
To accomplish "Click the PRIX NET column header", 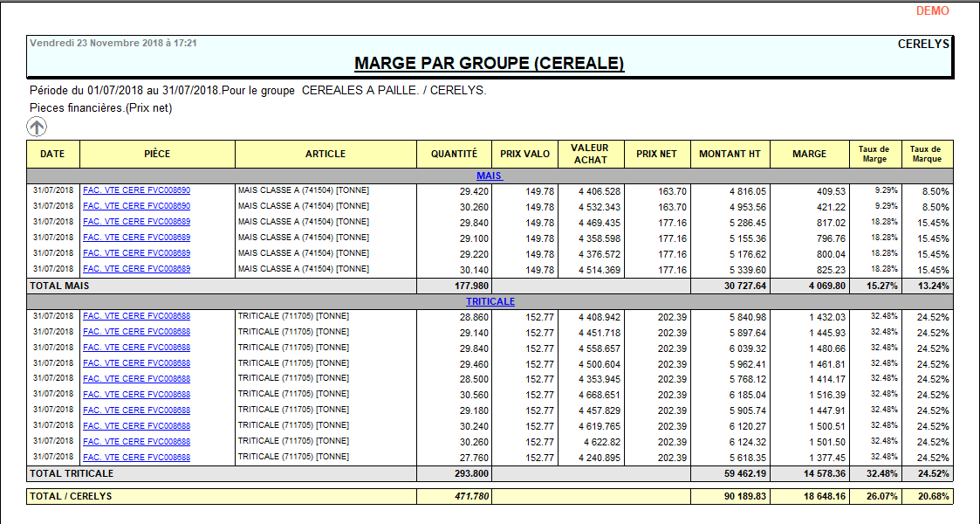I will point(655,154).
